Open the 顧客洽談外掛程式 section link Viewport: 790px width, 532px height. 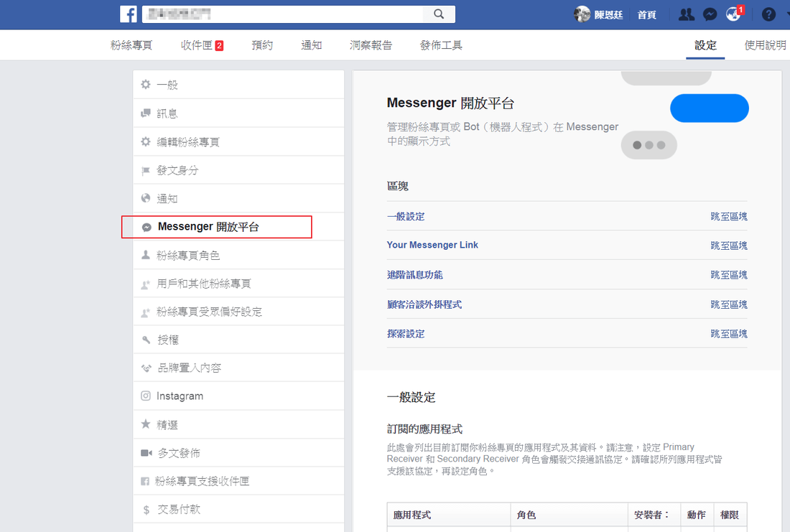coord(424,304)
